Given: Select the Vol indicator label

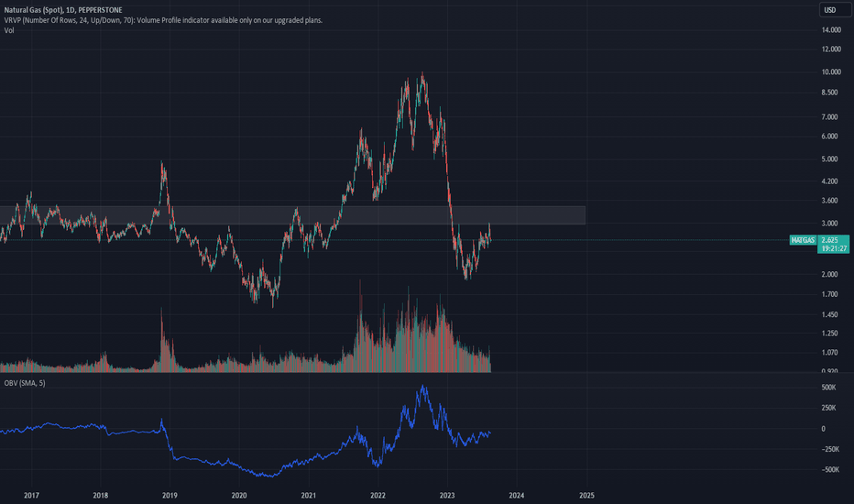Looking at the screenshot, I should [x=9, y=30].
